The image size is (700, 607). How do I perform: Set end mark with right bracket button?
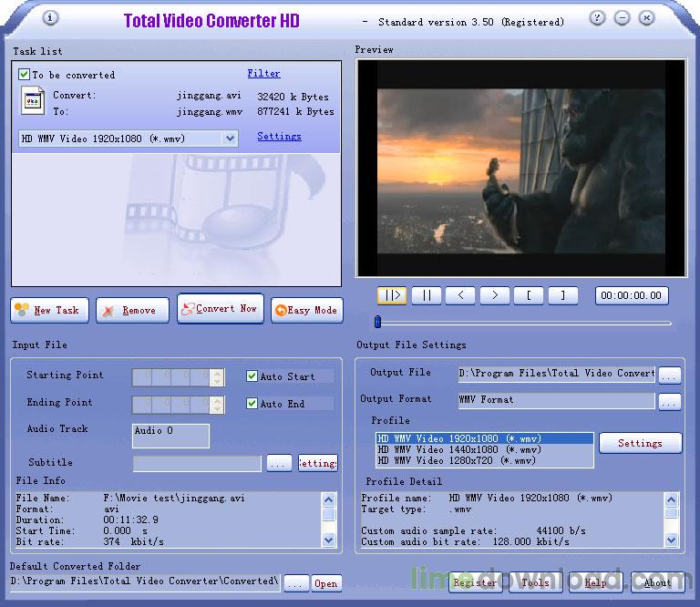(562, 295)
